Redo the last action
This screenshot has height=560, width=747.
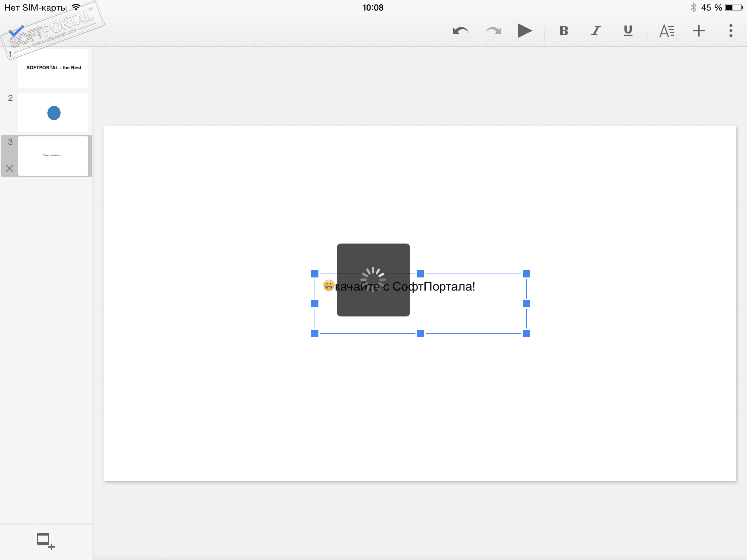click(493, 31)
